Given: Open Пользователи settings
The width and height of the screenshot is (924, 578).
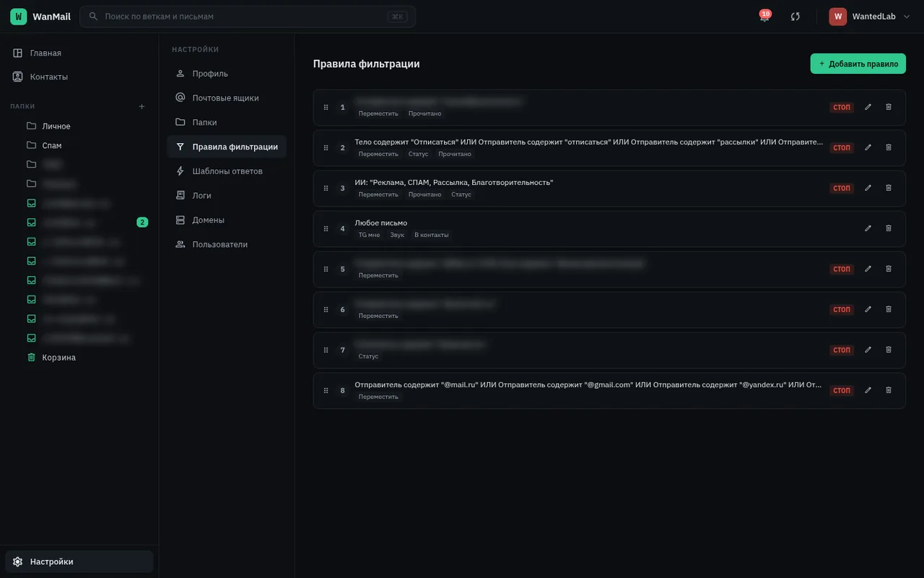Looking at the screenshot, I should coord(227,244).
